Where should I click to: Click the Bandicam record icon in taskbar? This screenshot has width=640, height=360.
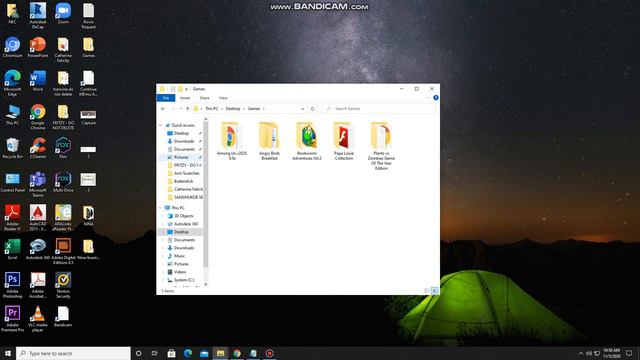click(x=269, y=353)
